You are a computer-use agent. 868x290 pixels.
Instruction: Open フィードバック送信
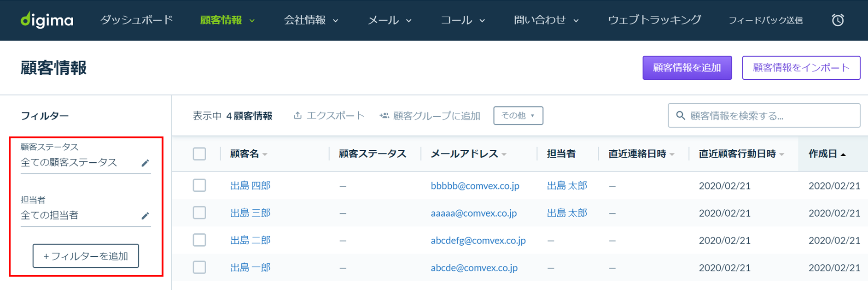click(765, 20)
